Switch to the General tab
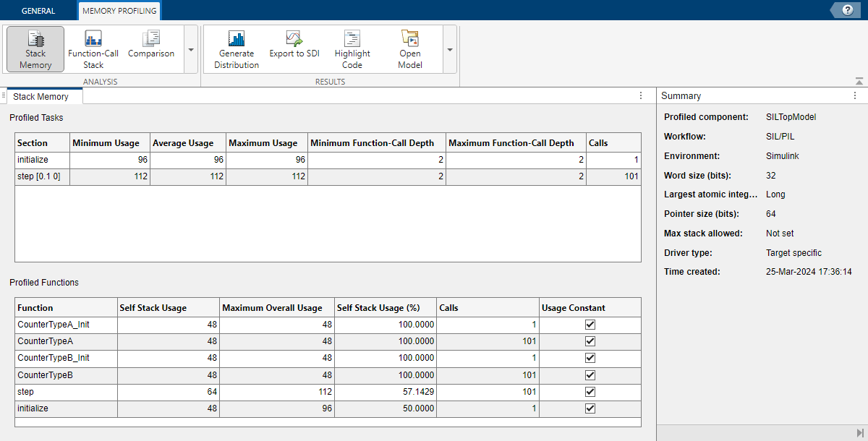The height and width of the screenshot is (441, 868). (38, 11)
